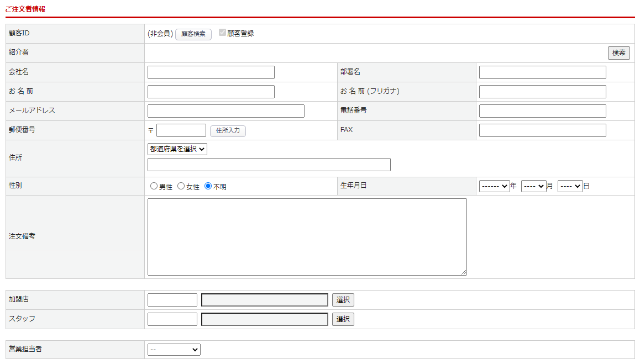640x364 pixels.
Task: Click the 検索 button in 紹介者 row
Action: (618, 53)
